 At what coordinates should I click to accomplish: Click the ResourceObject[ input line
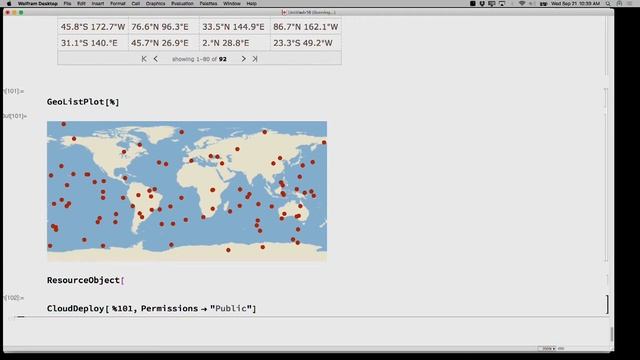(85, 280)
